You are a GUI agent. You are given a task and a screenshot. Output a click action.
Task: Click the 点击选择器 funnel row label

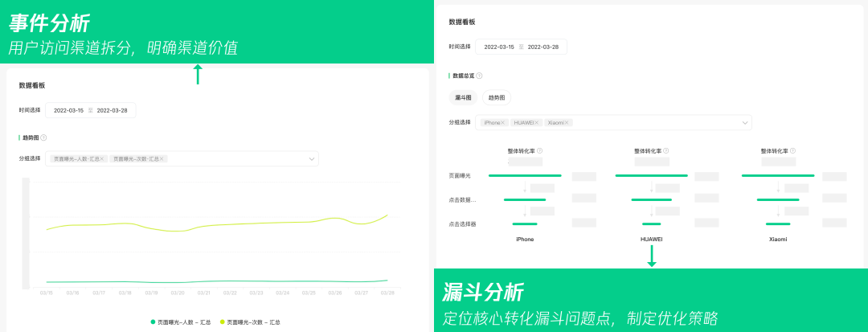click(x=462, y=224)
